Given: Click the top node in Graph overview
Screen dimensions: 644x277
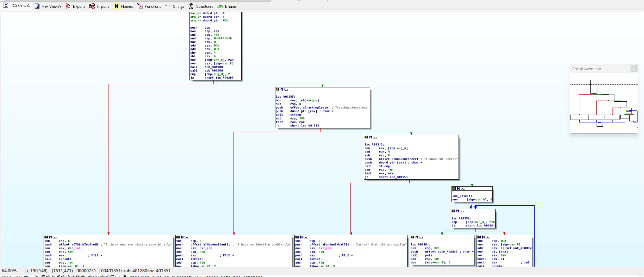Looking at the screenshot, I should pyautogui.click(x=593, y=86).
